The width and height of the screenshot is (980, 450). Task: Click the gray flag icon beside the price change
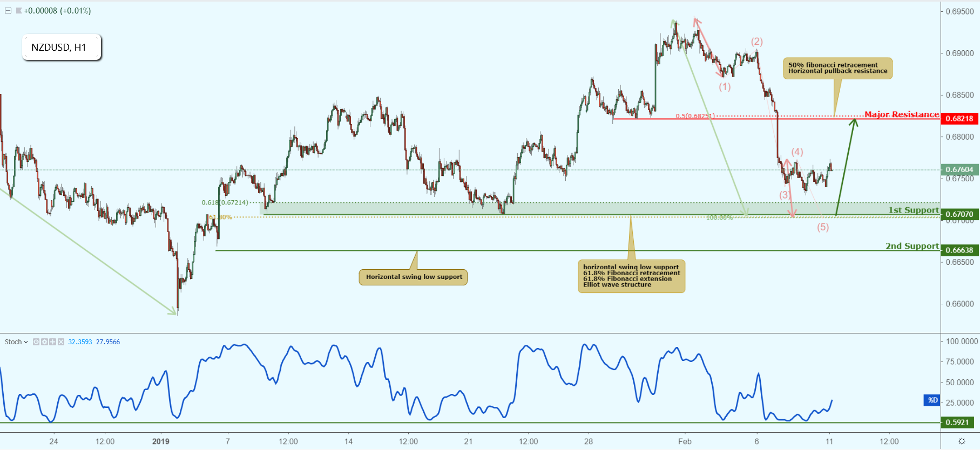tap(19, 11)
